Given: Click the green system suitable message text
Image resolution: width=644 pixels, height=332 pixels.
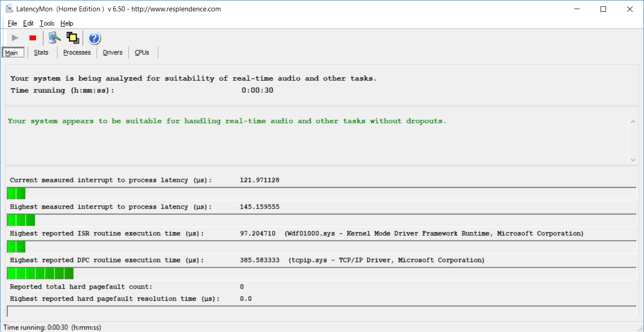Looking at the screenshot, I should (x=227, y=121).
